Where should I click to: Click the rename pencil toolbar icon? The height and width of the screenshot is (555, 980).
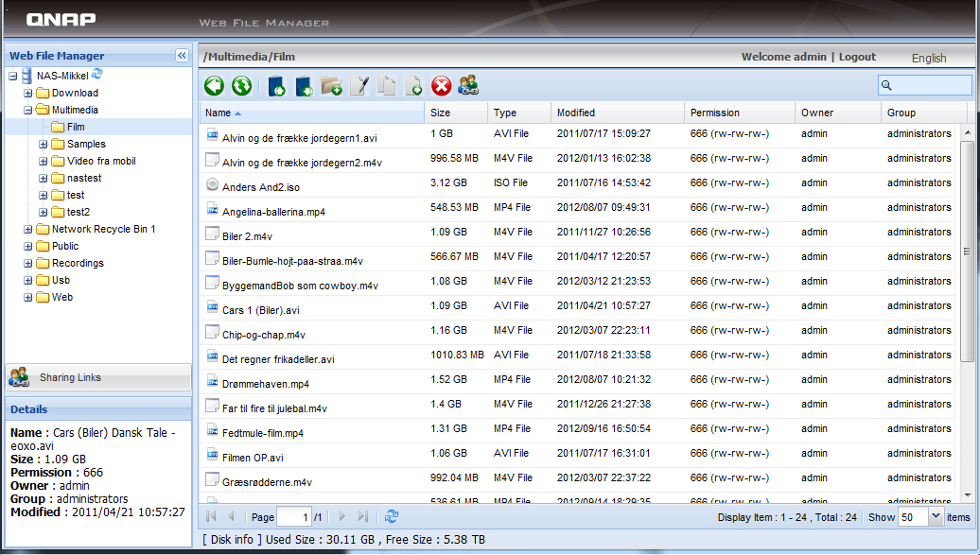click(359, 86)
